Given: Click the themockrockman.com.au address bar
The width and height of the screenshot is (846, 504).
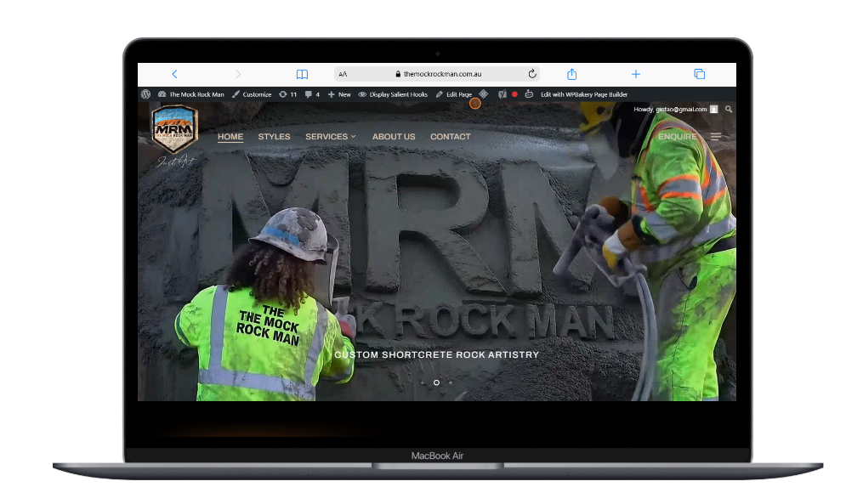Looking at the screenshot, I should coord(437,74).
